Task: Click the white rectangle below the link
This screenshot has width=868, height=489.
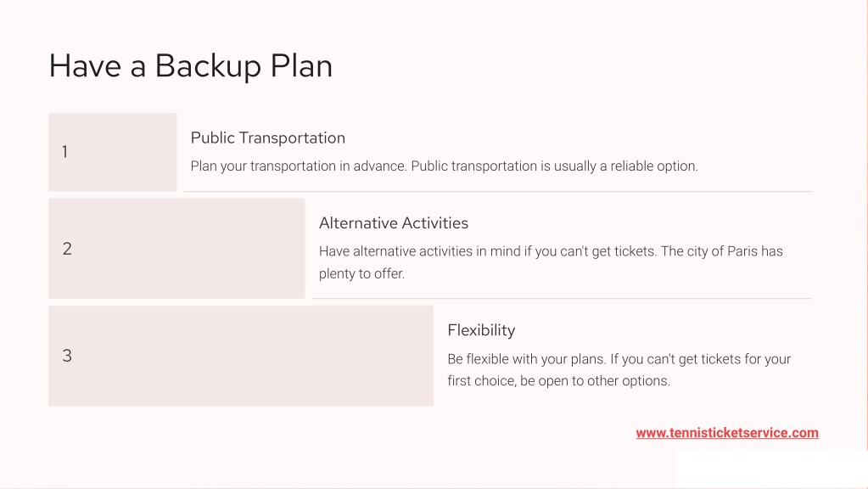Action: 772,469
